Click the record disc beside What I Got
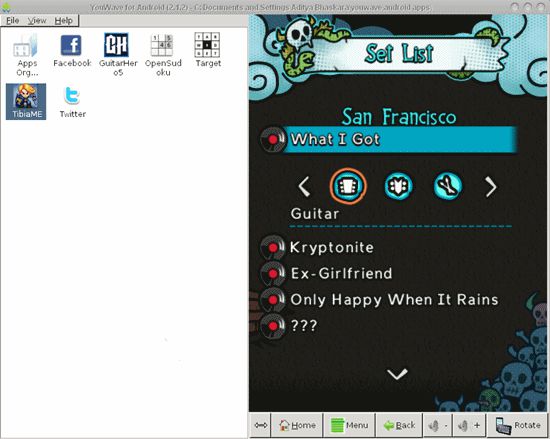550x439 pixels. (273, 139)
